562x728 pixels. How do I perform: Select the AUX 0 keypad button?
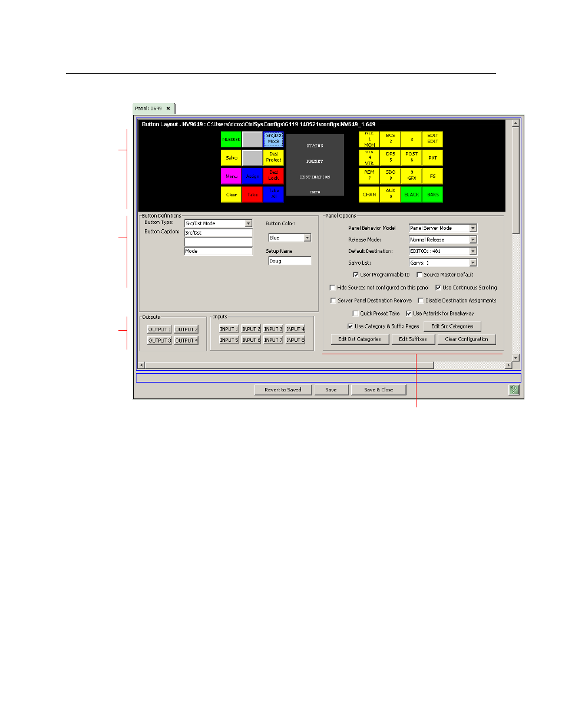391,194
